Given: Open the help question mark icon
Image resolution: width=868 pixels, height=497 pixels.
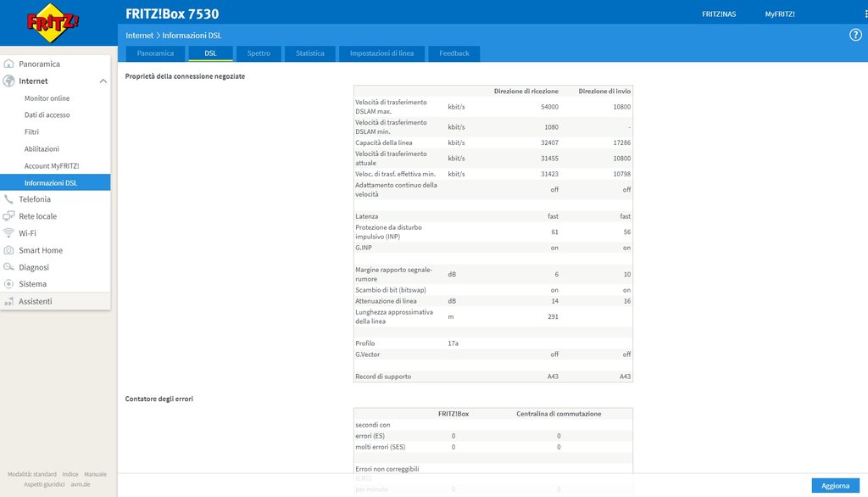Looking at the screenshot, I should [855, 35].
